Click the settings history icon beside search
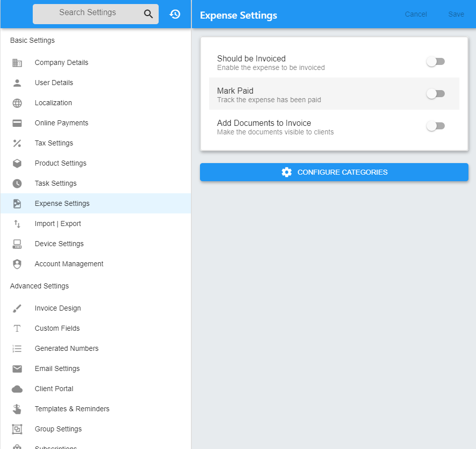Viewport: 476px width, 449px height. pyautogui.click(x=175, y=14)
